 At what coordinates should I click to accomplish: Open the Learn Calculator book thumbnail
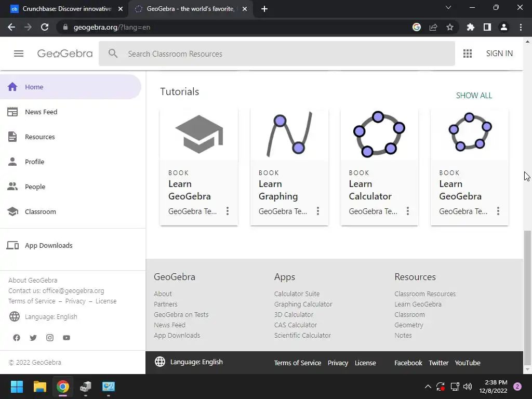pyautogui.click(x=379, y=135)
